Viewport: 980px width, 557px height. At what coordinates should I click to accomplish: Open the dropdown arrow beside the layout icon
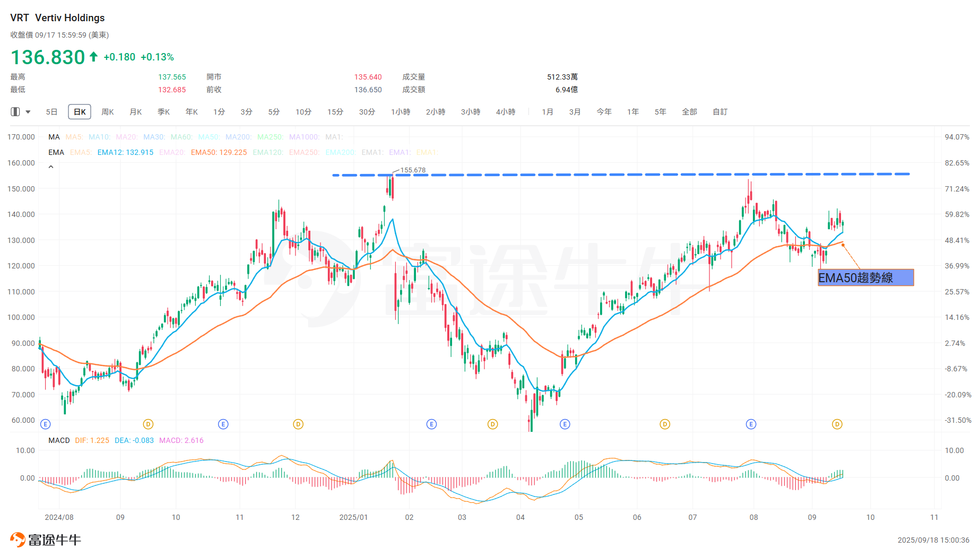28,112
